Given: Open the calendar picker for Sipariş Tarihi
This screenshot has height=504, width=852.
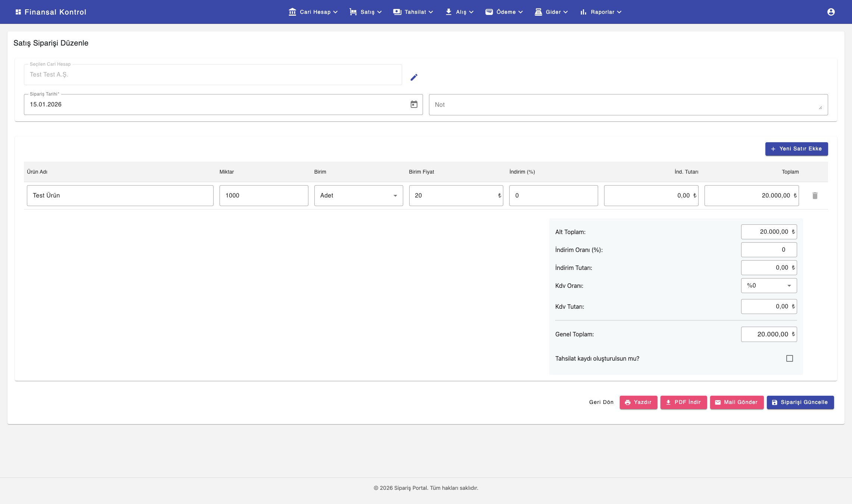Looking at the screenshot, I should pos(414,105).
